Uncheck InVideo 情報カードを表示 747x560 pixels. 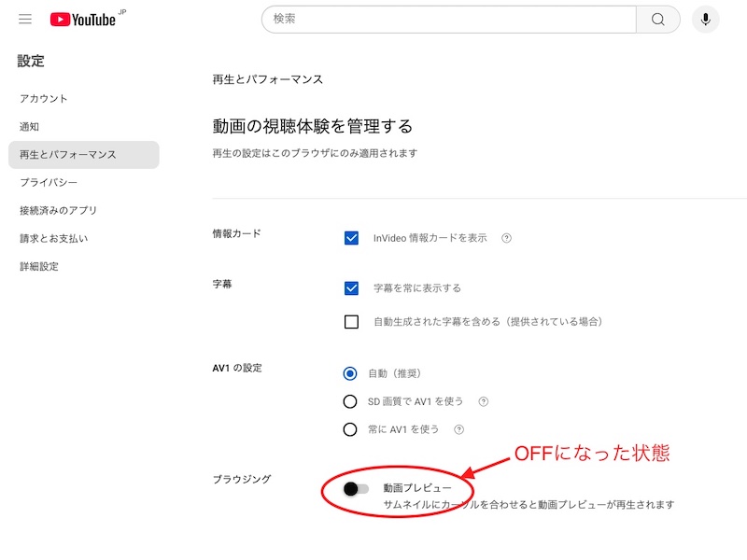click(351, 237)
